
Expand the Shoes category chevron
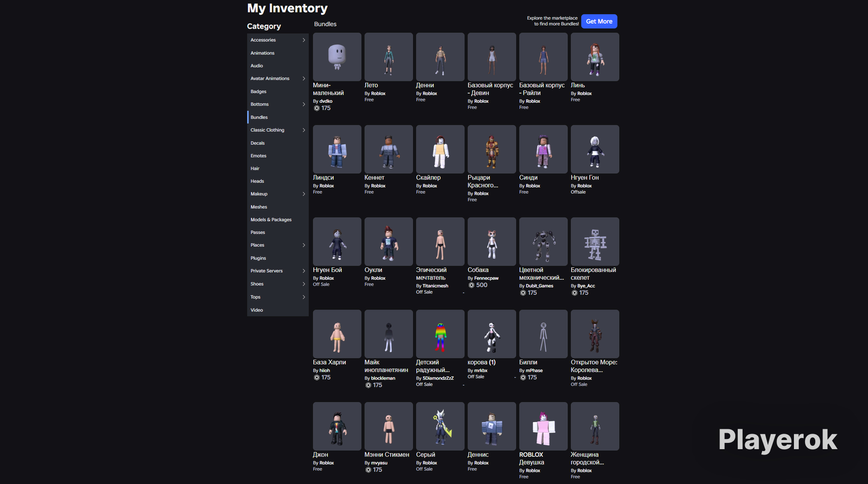(304, 284)
